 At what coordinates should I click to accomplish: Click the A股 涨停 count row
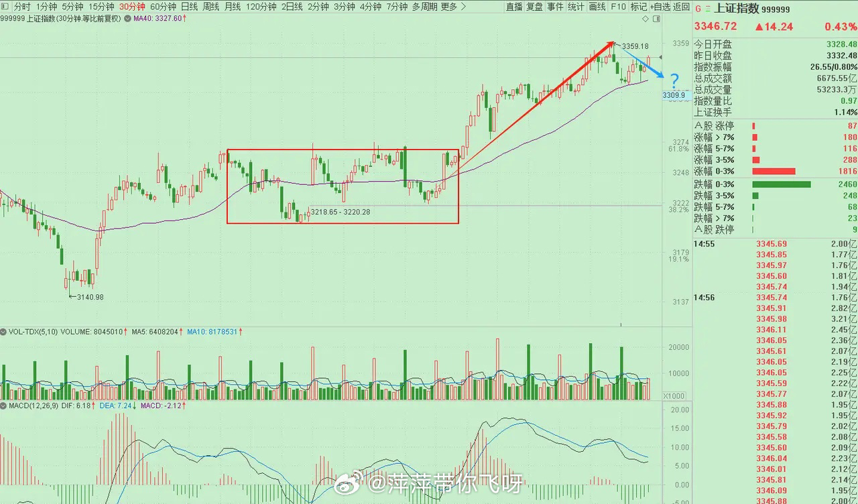click(776, 126)
